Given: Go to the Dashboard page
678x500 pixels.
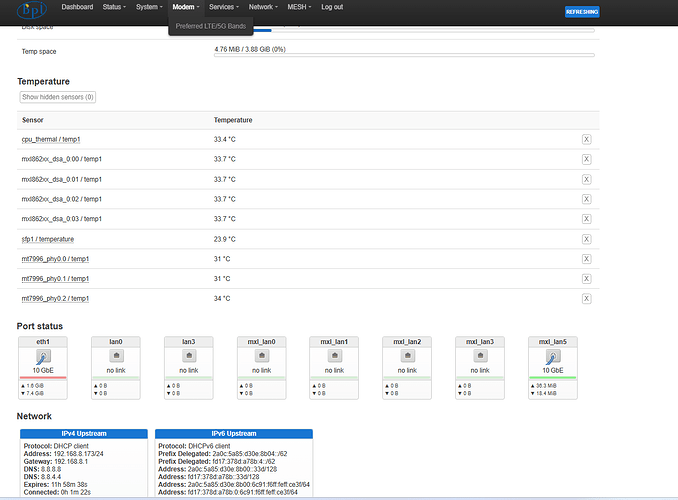Looking at the screenshot, I should [76, 7].
